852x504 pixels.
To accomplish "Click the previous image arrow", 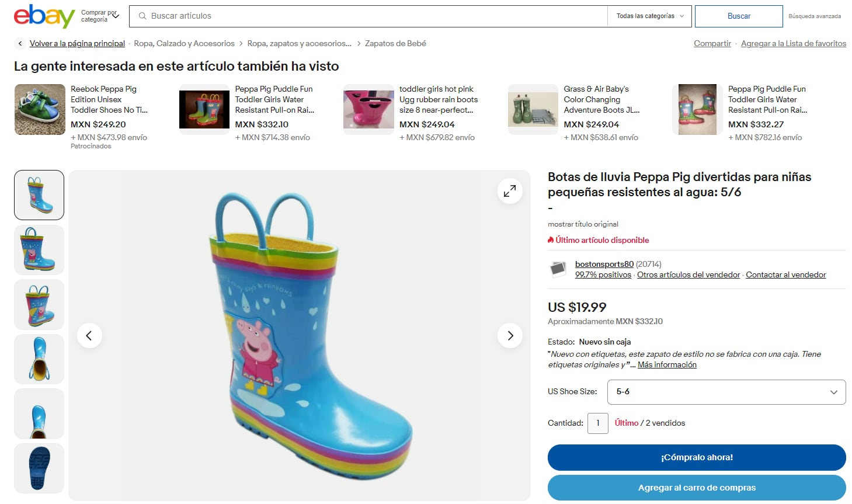I will [x=89, y=336].
